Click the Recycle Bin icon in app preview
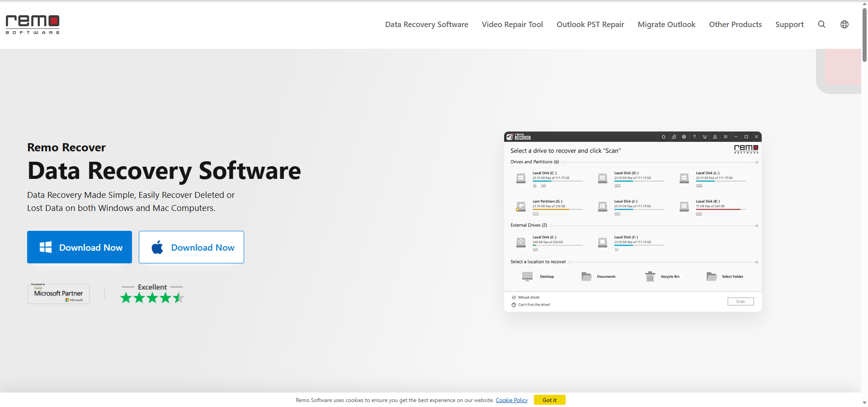The height and width of the screenshot is (407, 868). pyautogui.click(x=650, y=276)
